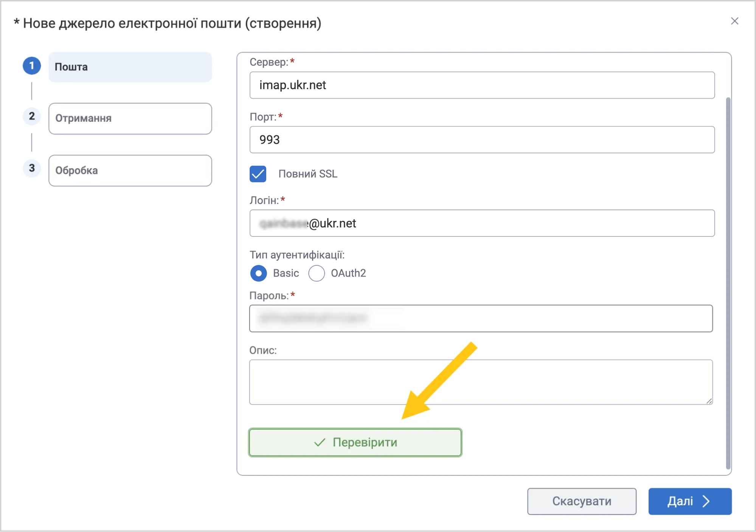Click the step 1 circle icon
Viewport: 756px width, 532px height.
[32, 66]
